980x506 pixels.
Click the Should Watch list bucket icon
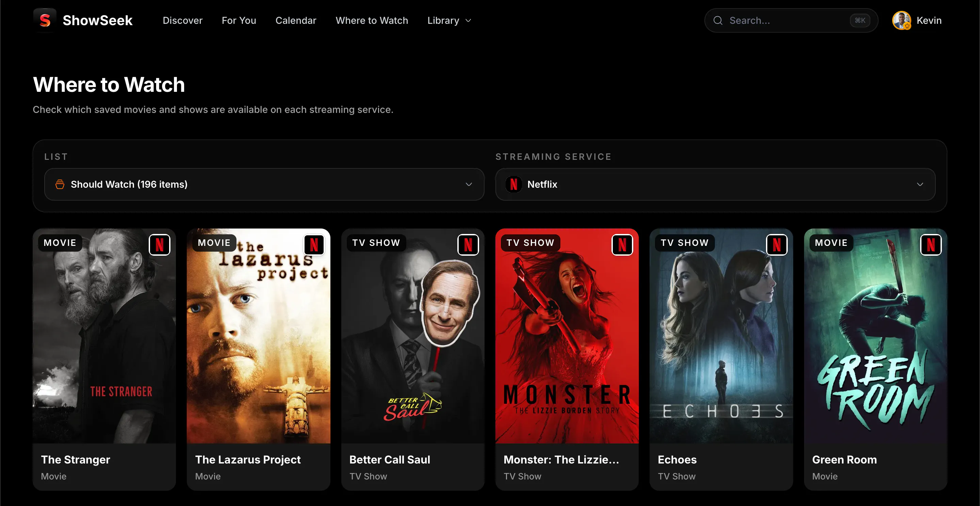click(60, 184)
